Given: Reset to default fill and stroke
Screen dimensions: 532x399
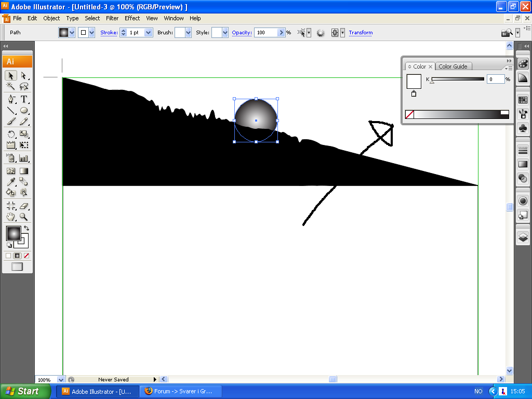Looking at the screenshot, I should pos(9,245).
